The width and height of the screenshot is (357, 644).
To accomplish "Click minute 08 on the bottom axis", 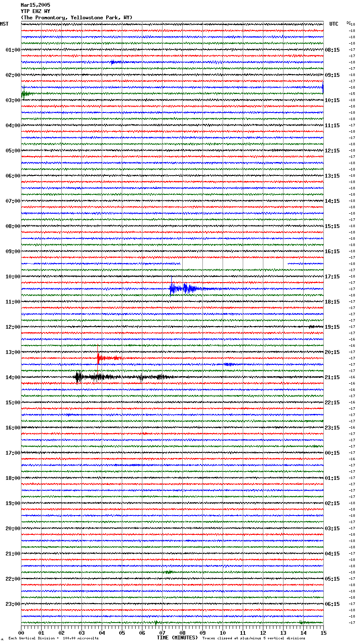I will click(182, 633).
